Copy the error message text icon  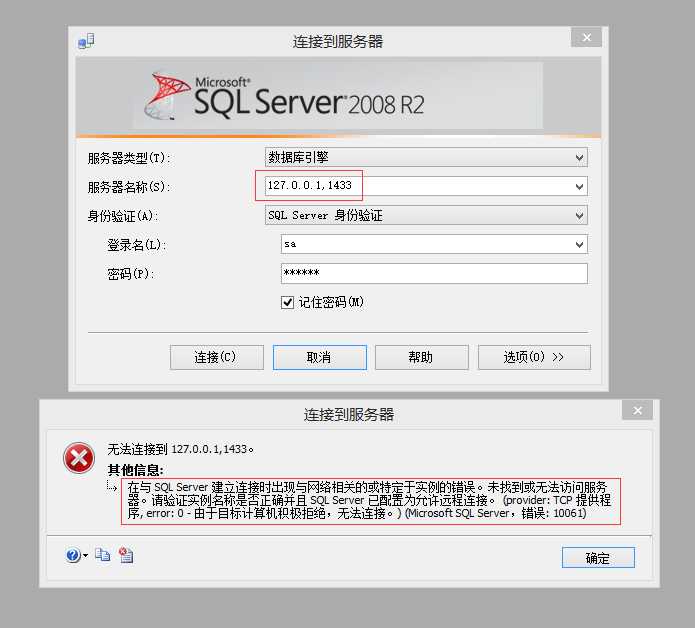pos(103,554)
